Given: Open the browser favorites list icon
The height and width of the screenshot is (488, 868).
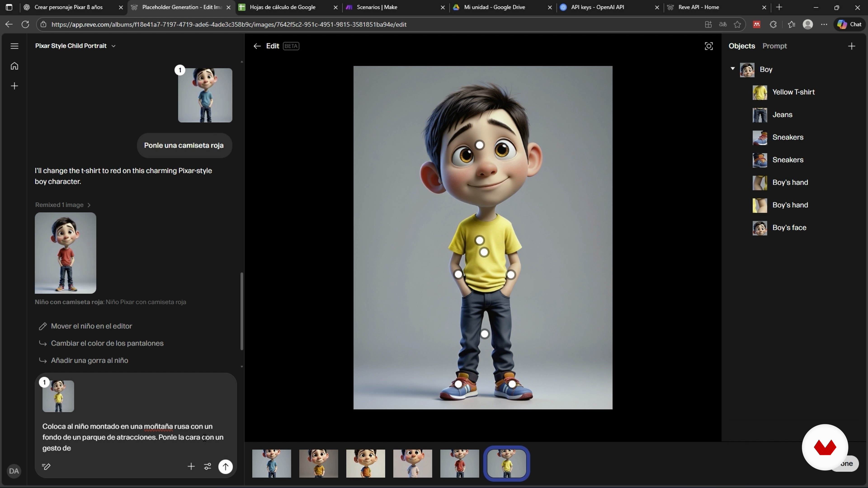Looking at the screenshot, I should (x=792, y=24).
